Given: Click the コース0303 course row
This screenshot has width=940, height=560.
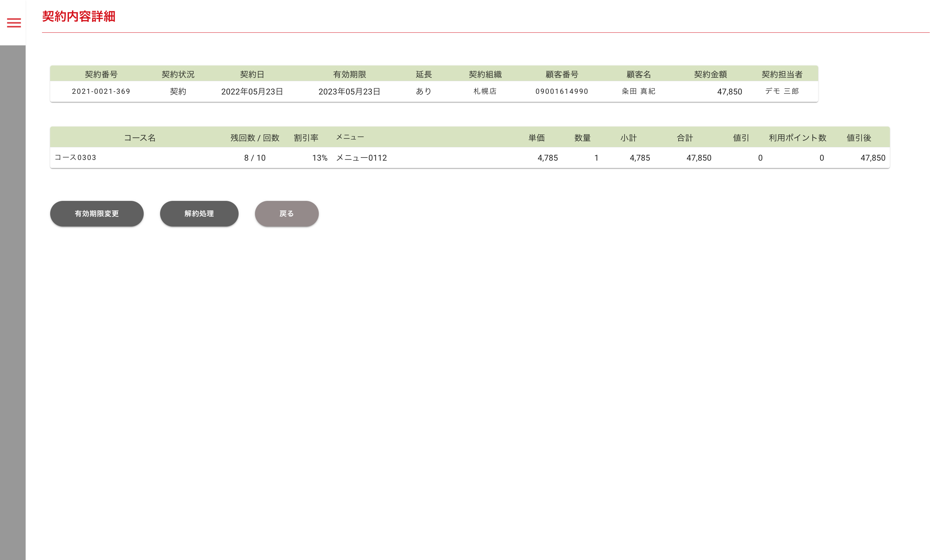Looking at the screenshot, I should (x=75, y=158).
